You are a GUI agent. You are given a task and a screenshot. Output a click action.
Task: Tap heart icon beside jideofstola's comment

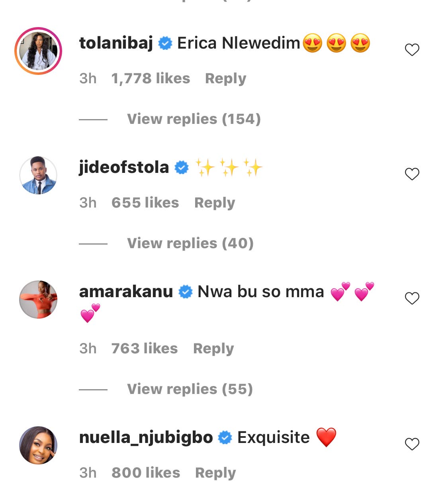pyautogui.click(x=412, y=174)
